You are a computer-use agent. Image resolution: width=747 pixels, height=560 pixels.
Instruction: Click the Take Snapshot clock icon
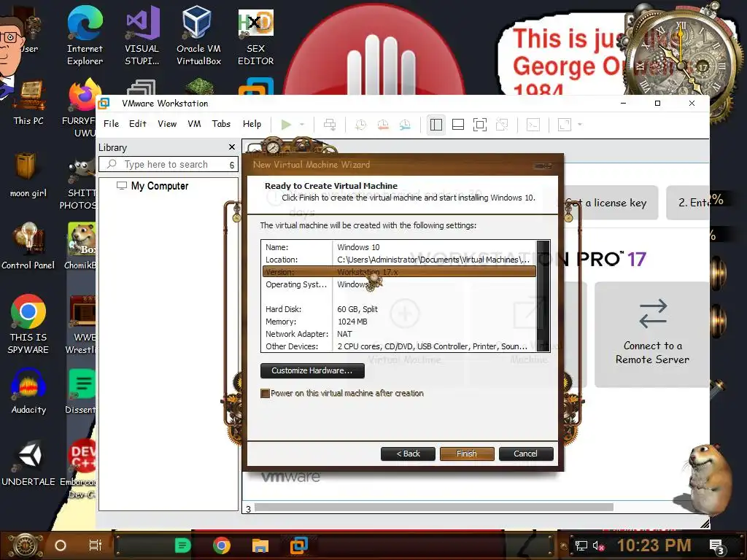(x=360, y=125)
